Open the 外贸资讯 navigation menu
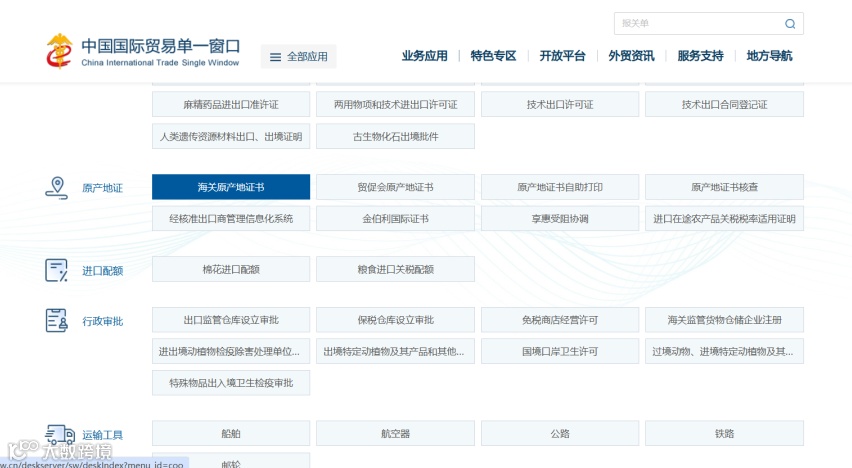 tap(631, 55)
